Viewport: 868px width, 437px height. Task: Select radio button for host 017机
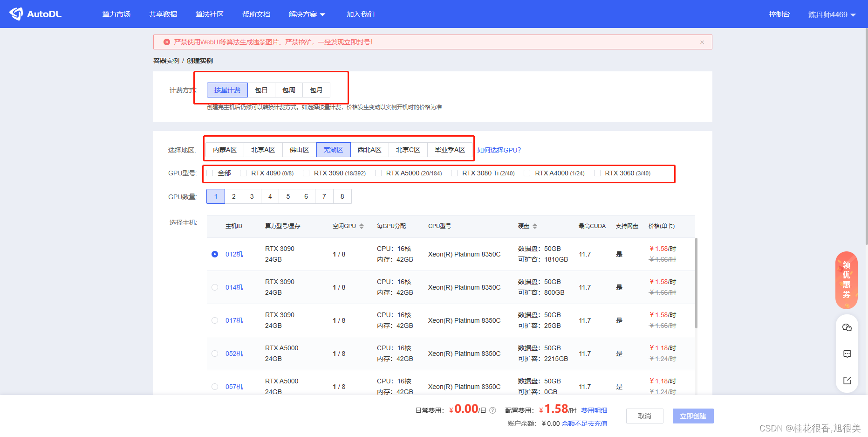click(x=215, y=320)
